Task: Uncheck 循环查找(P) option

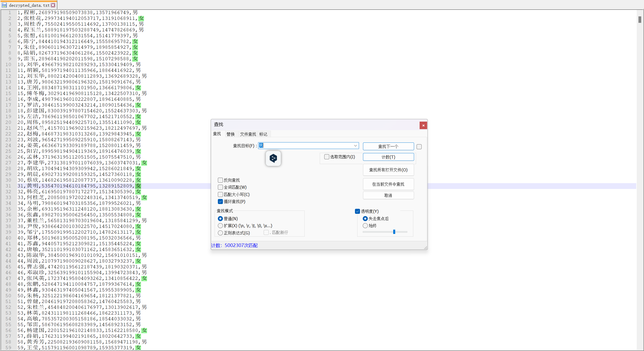Action: (x=220, y=202)
